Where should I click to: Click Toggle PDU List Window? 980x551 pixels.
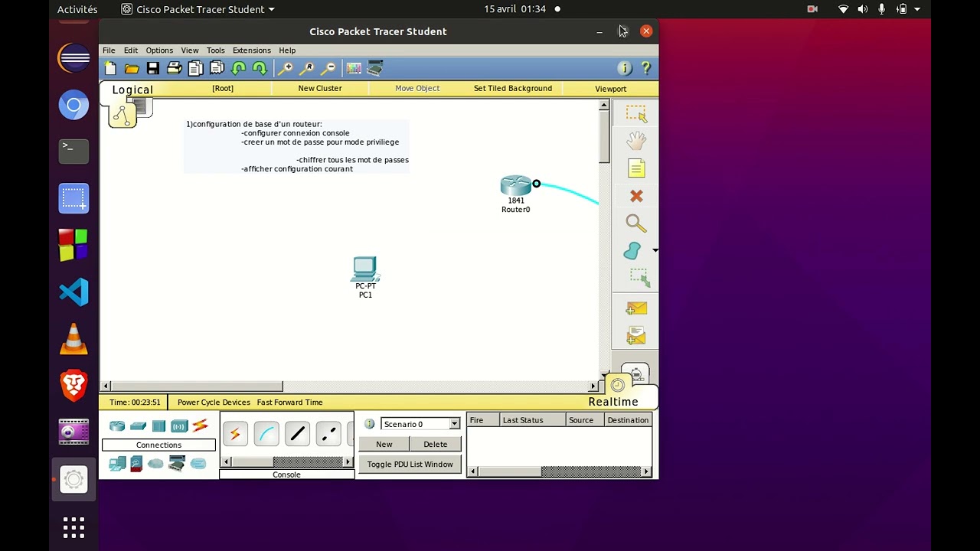410,465
